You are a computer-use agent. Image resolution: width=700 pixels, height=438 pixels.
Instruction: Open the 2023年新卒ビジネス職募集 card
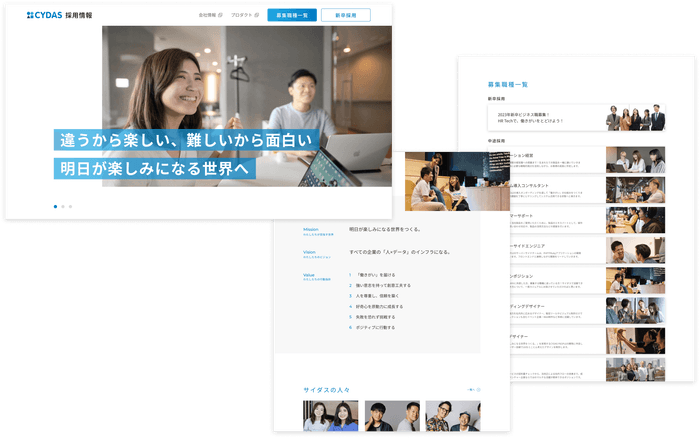pos(576,118)
